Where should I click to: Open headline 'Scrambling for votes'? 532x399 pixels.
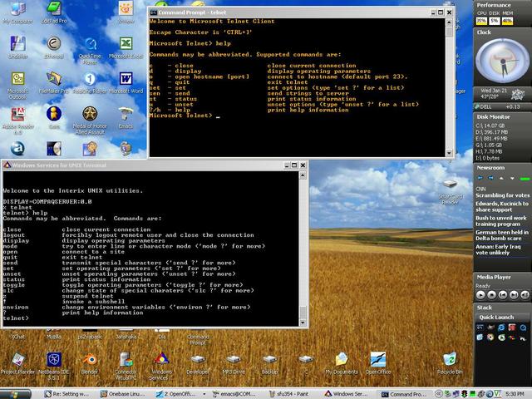pos(502,195)
